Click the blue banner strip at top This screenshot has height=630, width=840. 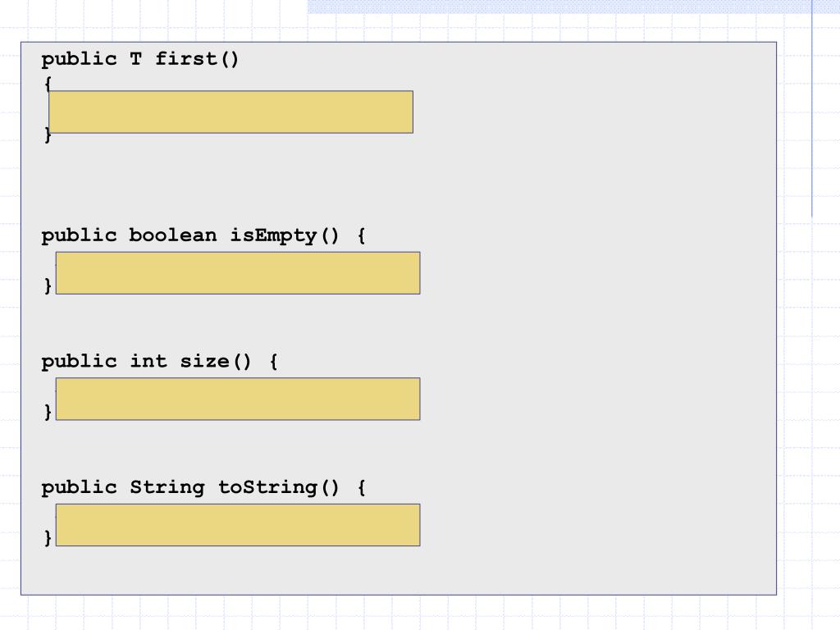[x=573, y=7]
